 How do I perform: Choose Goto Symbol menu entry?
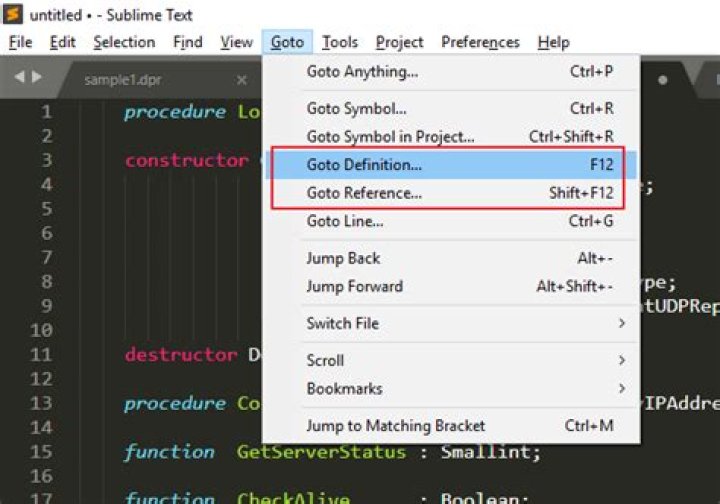pos(451,109)
